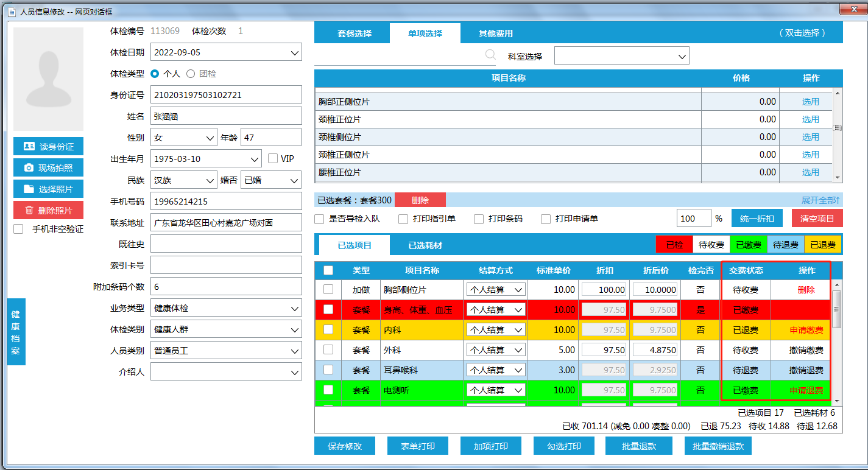
Task: Click the trash icon to delete photo
Action: [29, 210]
